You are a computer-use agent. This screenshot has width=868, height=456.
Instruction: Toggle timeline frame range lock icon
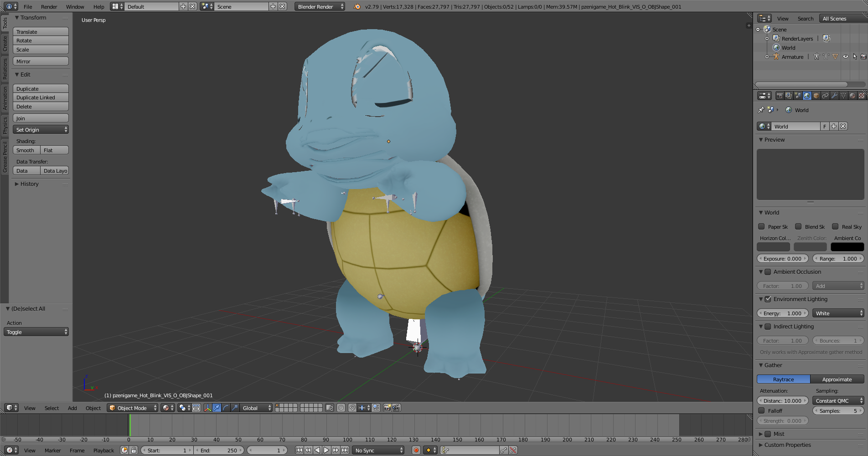click(x=134, y=450)
